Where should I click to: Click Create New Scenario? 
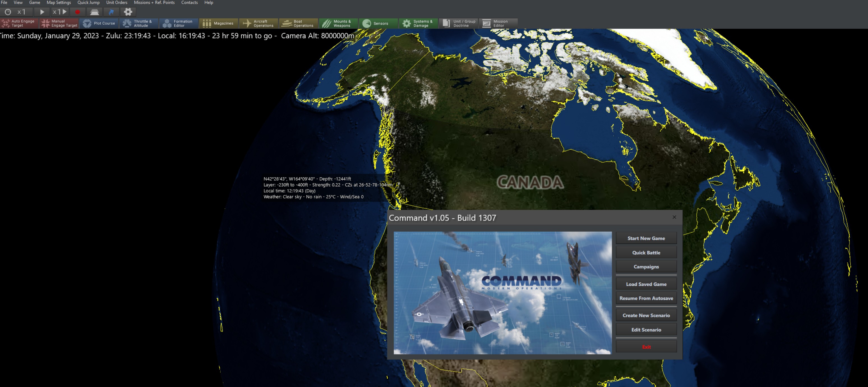(646, 316)
